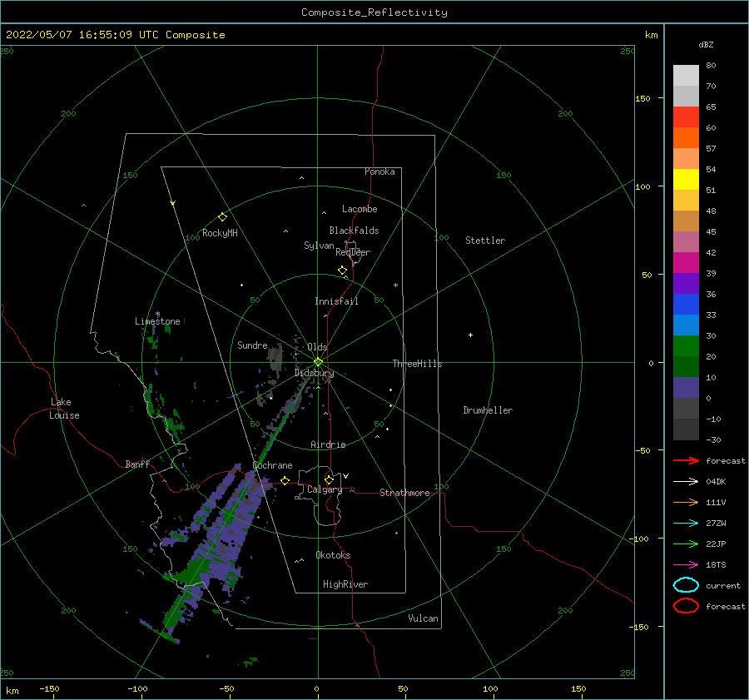This screenshot has width=749, height=700.
Task: Select the green 30 dBZ color swatch
Action: [686, 345]
